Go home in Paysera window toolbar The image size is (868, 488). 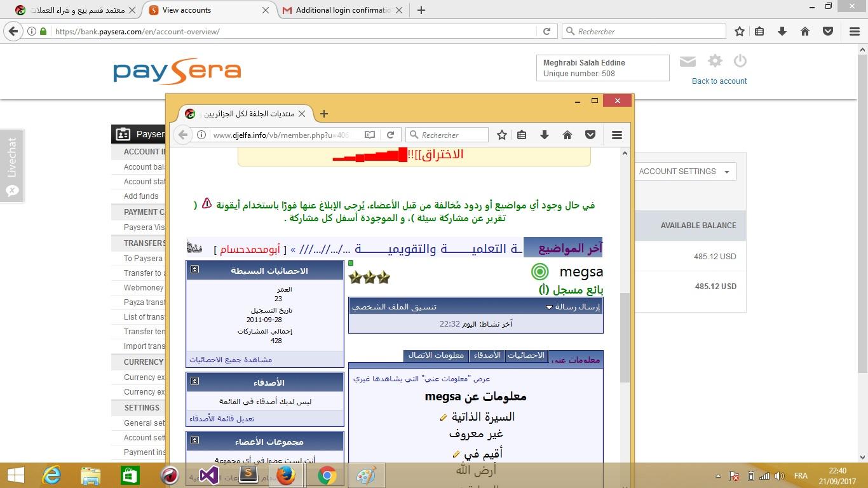click(805, 31)
